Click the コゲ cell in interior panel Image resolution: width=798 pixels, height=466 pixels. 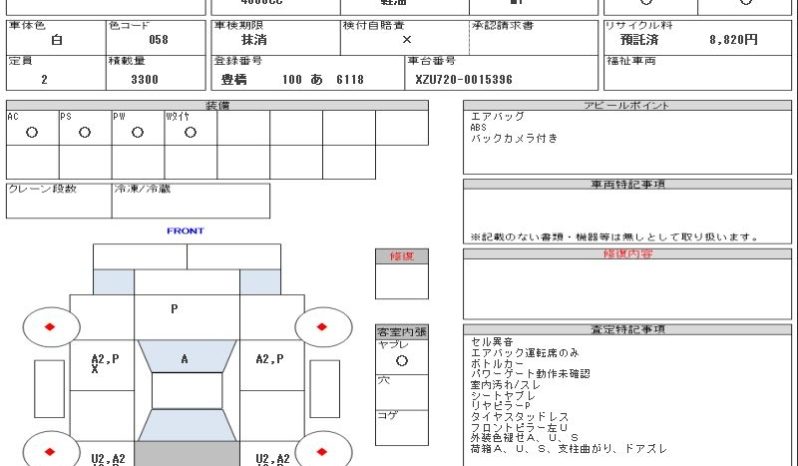click(x=402, y=428)
